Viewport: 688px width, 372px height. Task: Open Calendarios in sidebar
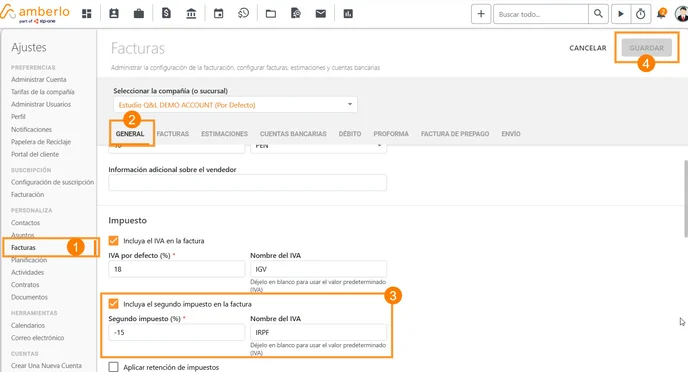[x=28, y=326]
